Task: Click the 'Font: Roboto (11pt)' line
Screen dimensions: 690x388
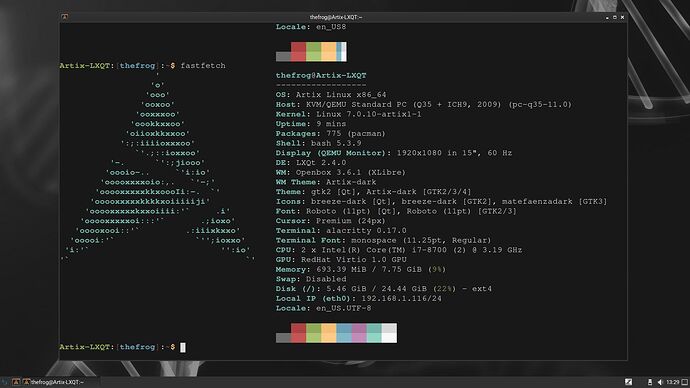Action: click(396, 211)
